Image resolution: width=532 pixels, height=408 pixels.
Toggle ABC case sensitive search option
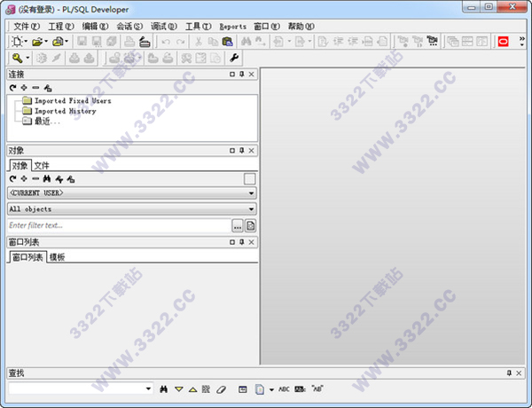point(284,389)
